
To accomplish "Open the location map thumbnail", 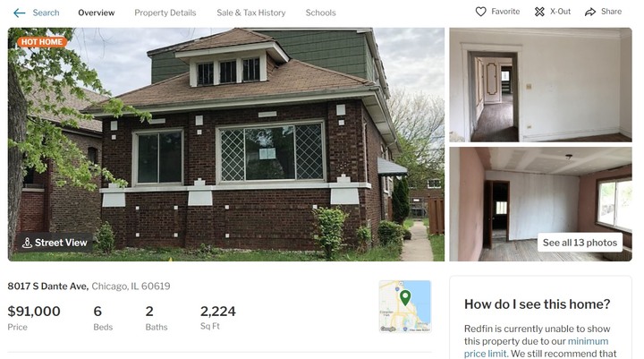I will tap(405, 306).
